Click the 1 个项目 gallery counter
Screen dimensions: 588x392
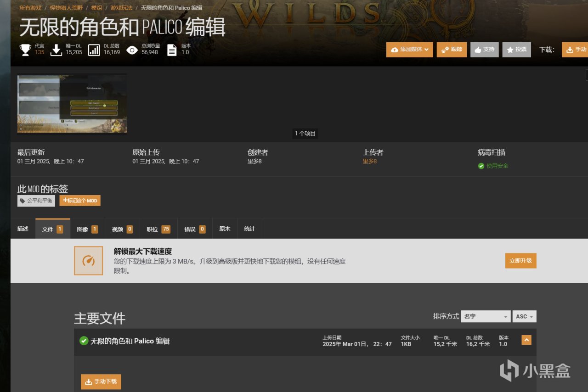click(x=305, y=134)
